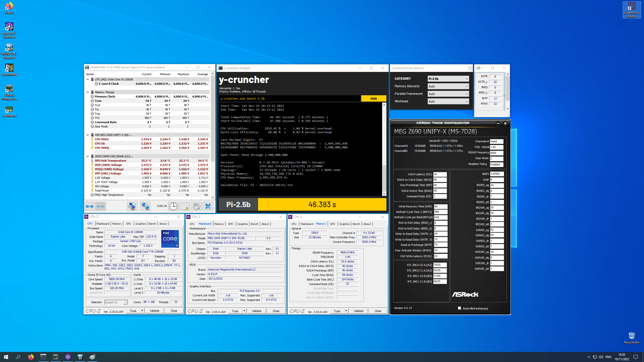
Task: Open Firefox desktop shortcut
Action: [x=9, y=8]
